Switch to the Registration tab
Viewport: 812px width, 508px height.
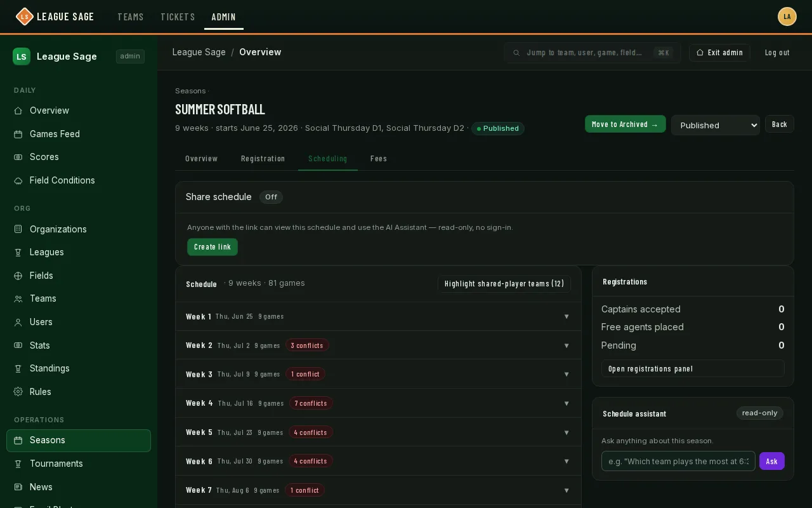coord(263,159)
